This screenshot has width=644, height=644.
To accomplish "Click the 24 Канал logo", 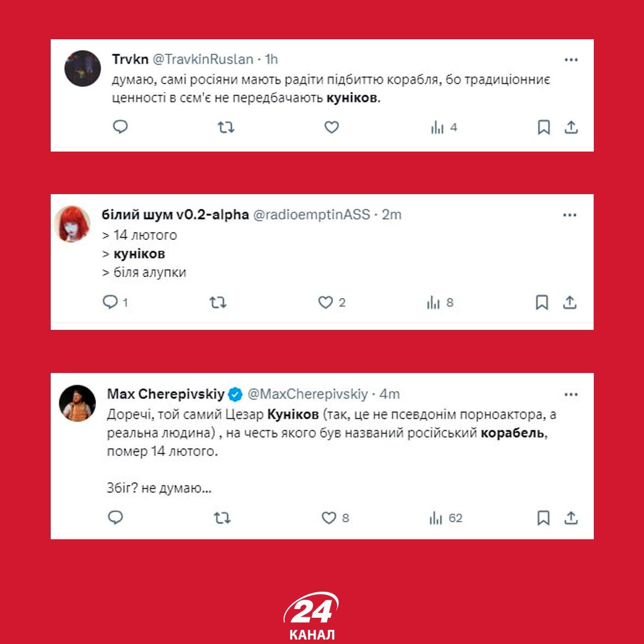I will [311, 616].
